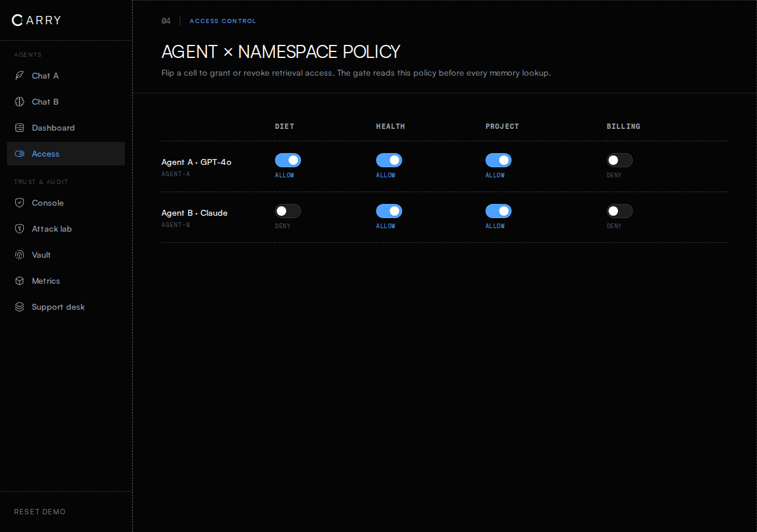The image size is (757, 532).
Task: Click the CARRY logo
Action: pyautogui.click(x=36, y=20)
